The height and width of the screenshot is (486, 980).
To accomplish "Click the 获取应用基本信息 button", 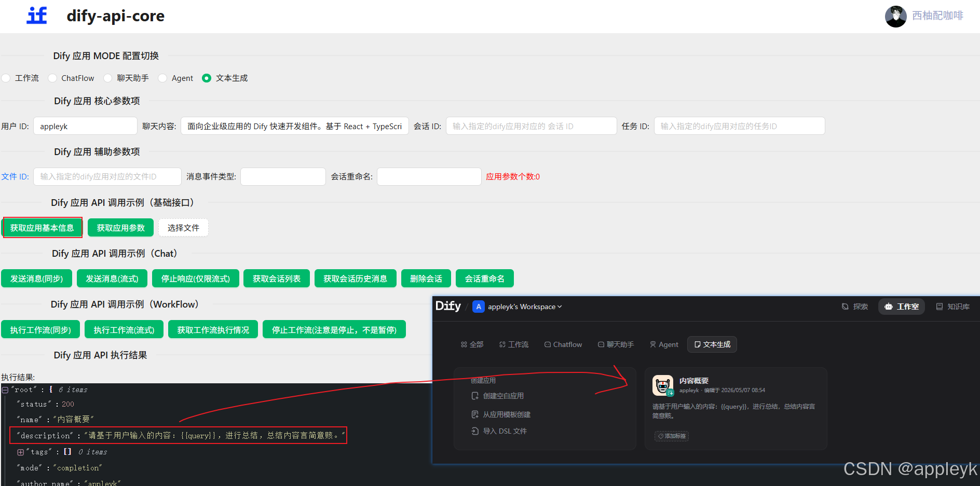I will pyautogui.click(x=42, y=228).
